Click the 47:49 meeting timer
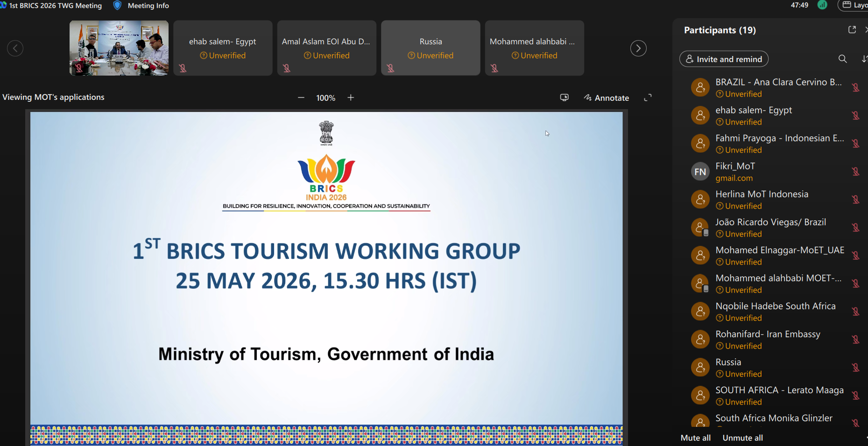 [x=799, y=5]
